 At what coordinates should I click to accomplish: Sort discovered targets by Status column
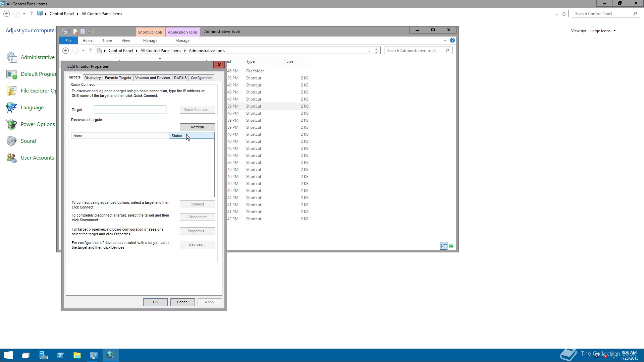point(192,136)
